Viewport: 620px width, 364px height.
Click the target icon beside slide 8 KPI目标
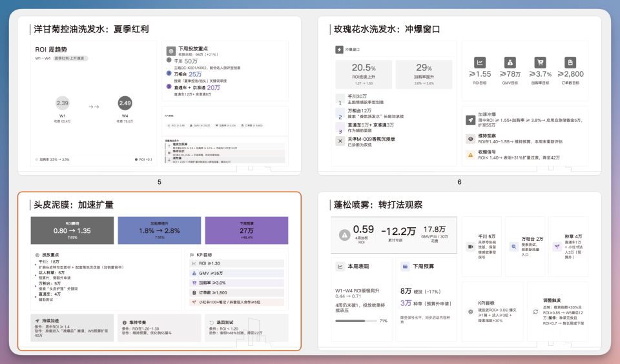[471, 312]
